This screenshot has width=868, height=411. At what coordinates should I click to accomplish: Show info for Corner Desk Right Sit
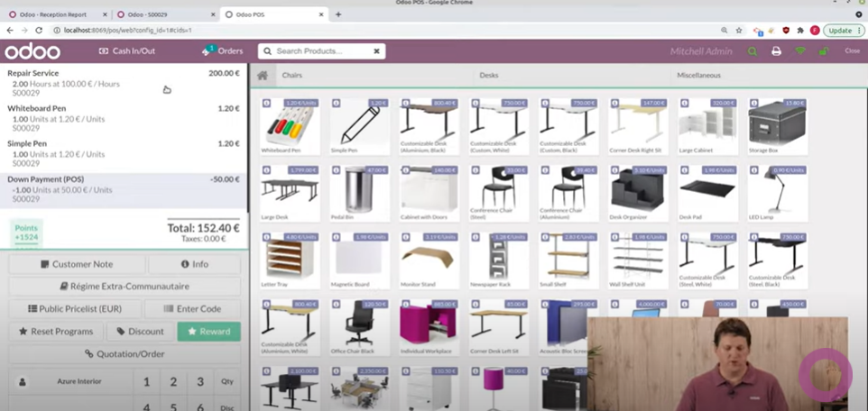614,103
